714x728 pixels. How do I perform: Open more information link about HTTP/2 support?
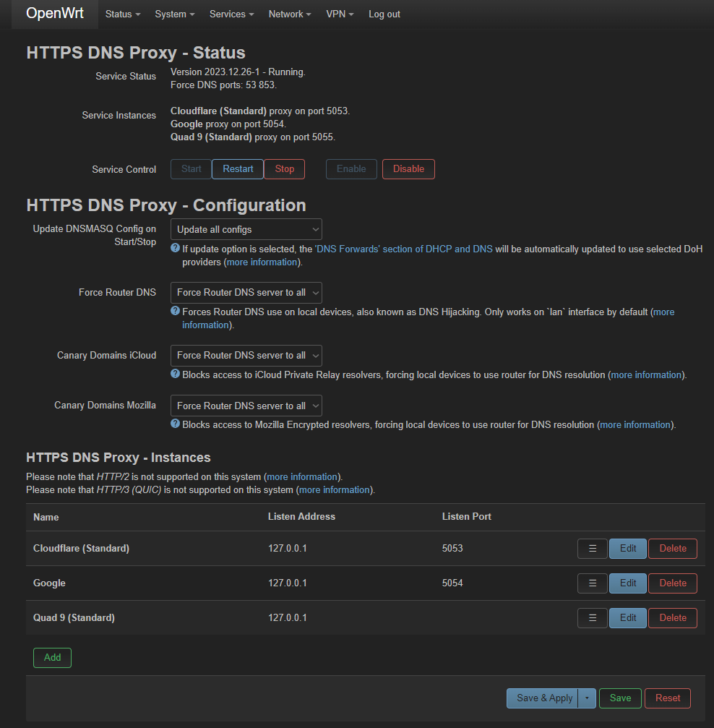(302, 477)
